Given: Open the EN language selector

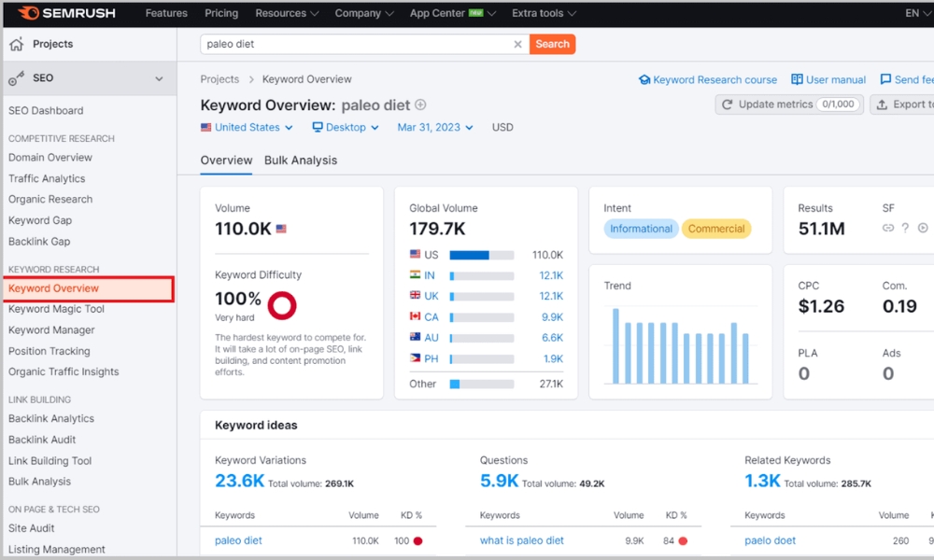Looking at the screenshot, I should click(917, 13).
